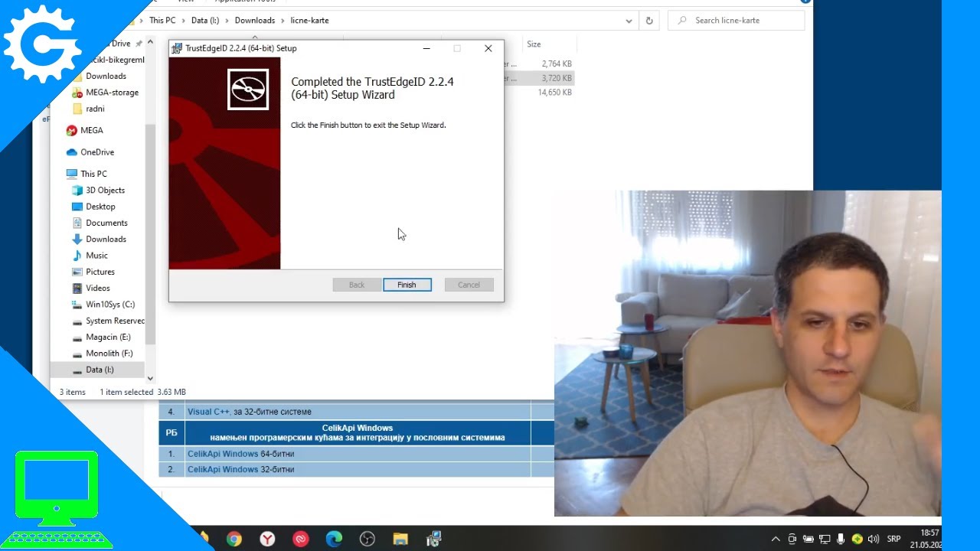Image resolution: width=980 pixels, height=551 pixels.
Task: Open the Pictures folder
Action: click(100, 272)
